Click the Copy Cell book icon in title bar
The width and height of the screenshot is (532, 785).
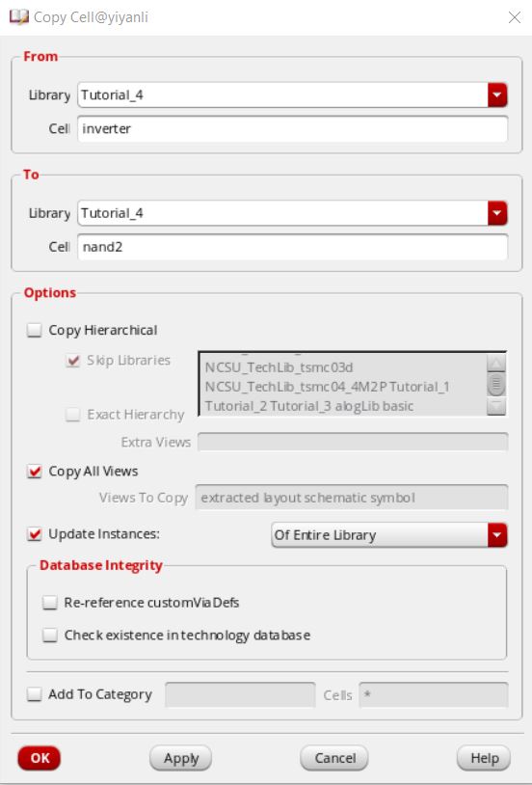(x=19, y=17)
